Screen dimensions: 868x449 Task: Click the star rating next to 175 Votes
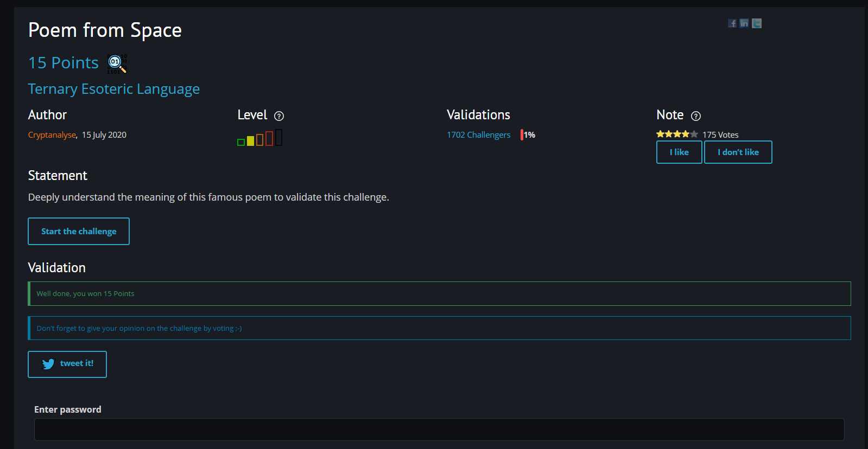[677, 134]
